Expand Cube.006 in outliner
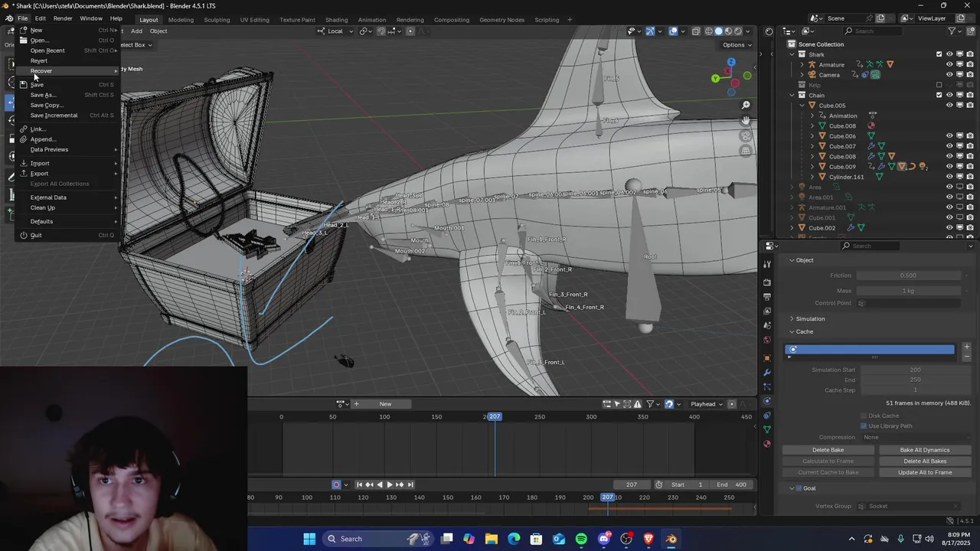 coord(812,136)
